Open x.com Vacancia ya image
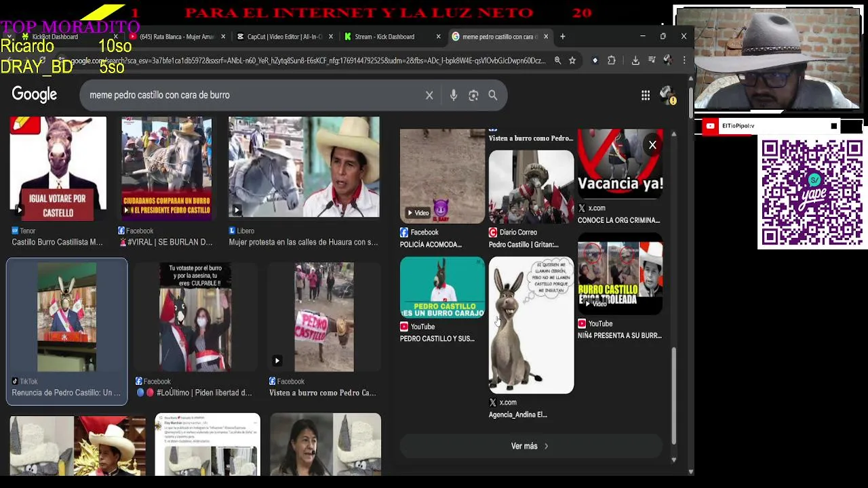868x488 pixels. [x=620, y=164]
